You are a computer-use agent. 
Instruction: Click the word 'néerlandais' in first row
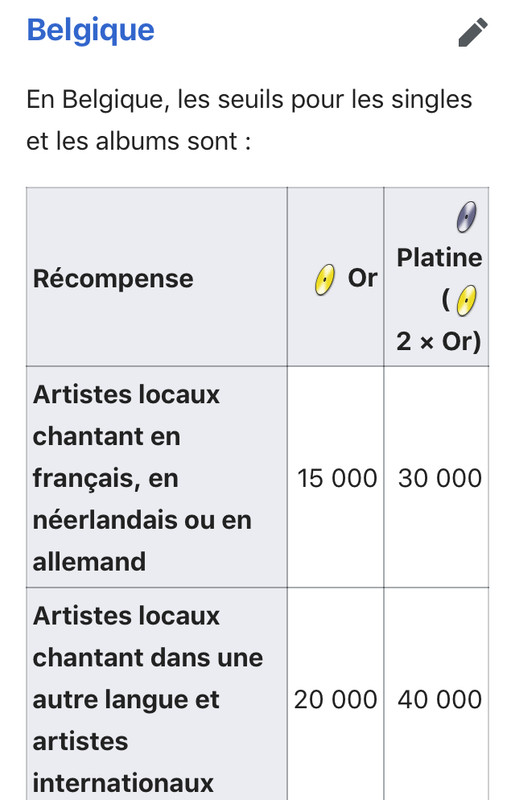[105, 520]
